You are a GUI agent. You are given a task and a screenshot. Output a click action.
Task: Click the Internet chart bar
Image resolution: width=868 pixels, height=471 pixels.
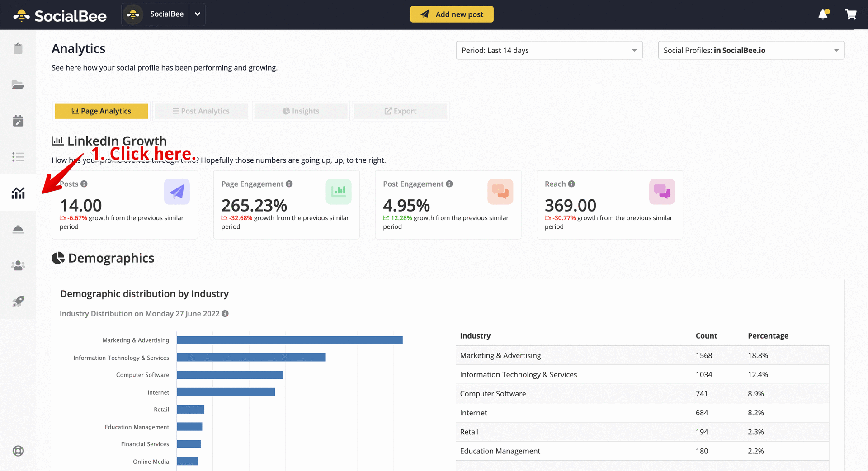[226, 392]
